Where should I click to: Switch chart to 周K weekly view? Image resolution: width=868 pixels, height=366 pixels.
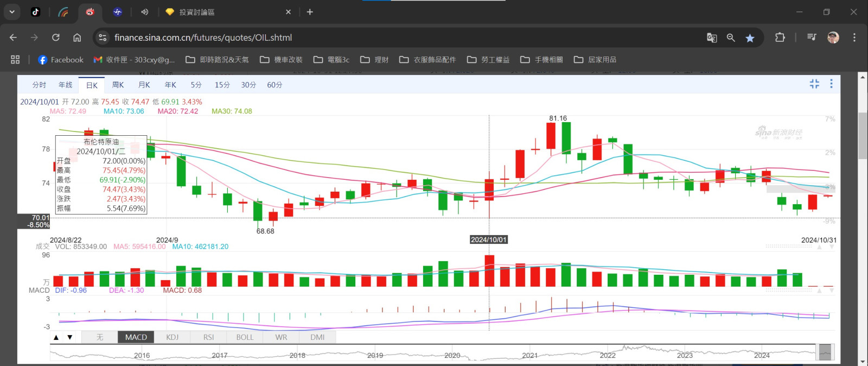[x=118, y=85]
